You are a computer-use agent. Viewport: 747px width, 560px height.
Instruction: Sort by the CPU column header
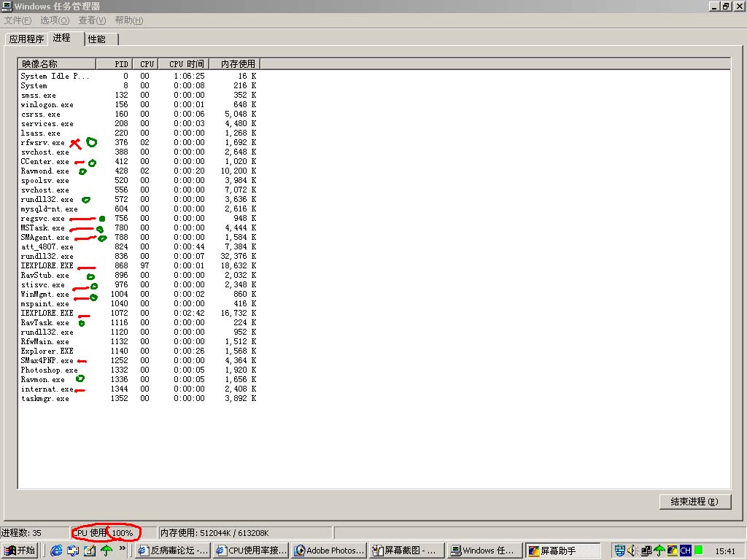click(x=145, y=64)
